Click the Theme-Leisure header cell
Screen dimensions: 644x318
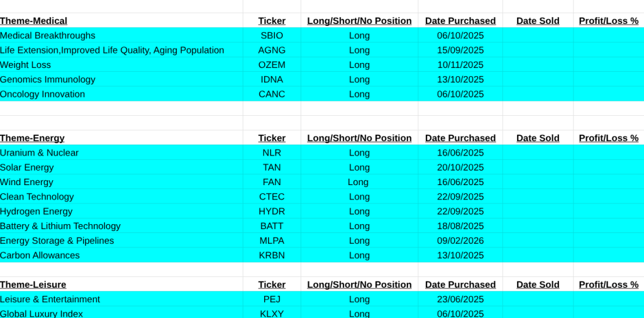pos(33,285)
